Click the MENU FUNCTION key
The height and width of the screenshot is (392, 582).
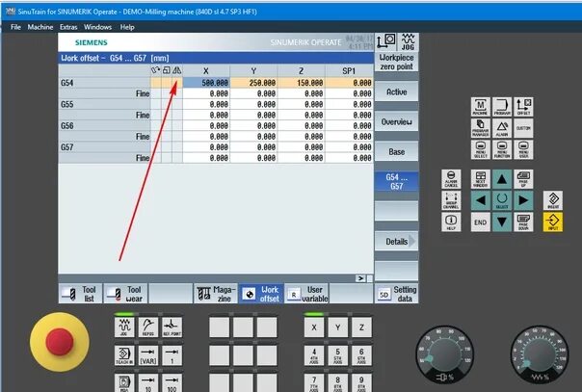[502, 150]
